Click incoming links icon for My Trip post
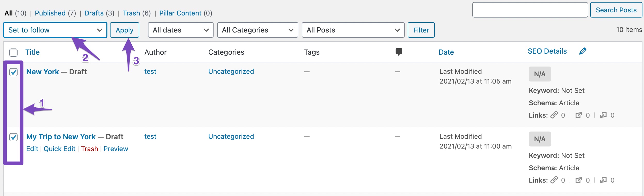The image size is (644, 196). [603, 180]
